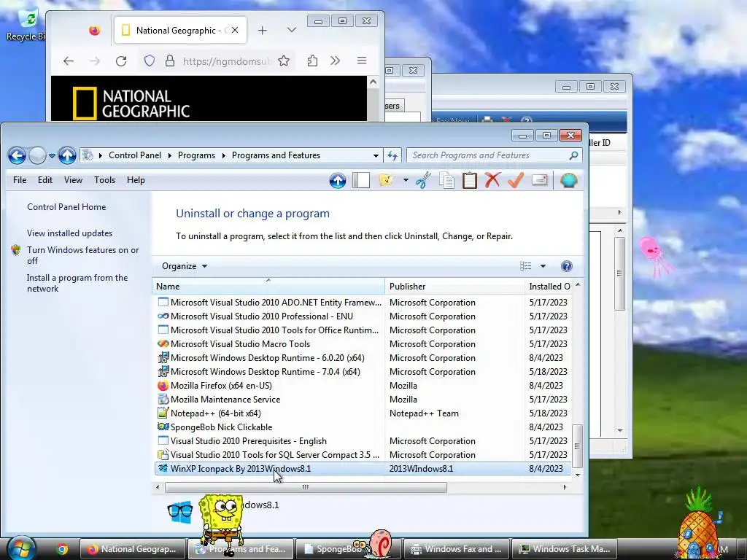747x560 pixels.
Task: Click Install a program from the network
Action: [x=77, y=284]
